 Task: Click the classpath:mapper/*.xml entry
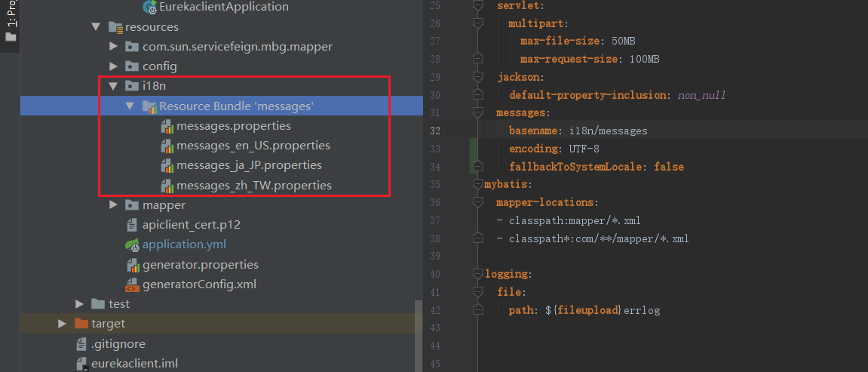[574, 220]
